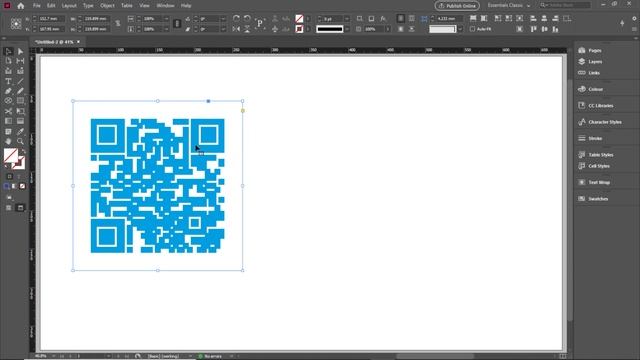Expand stroke colour options arrow

tap(308, 29)
